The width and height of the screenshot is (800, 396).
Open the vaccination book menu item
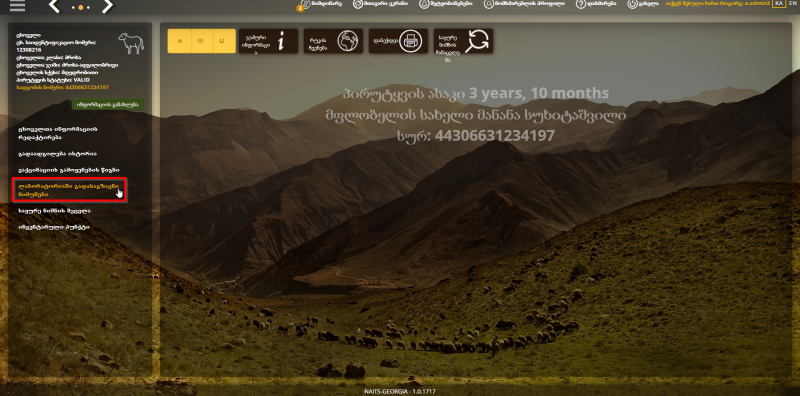click(69, 169)
